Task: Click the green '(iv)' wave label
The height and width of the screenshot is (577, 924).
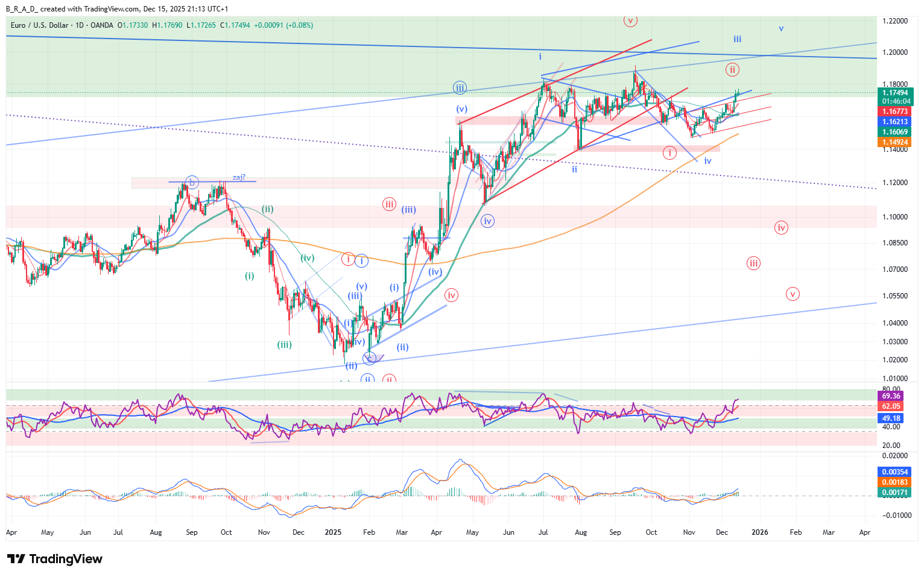Action: click(x=308, y=258)
